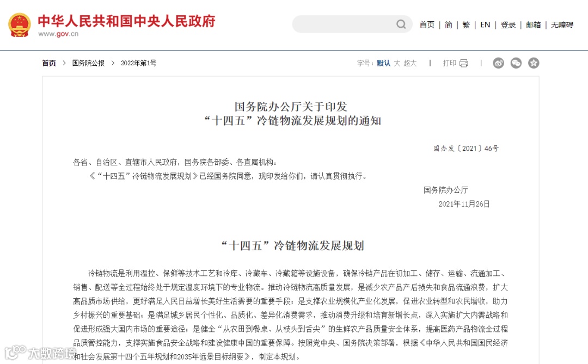Click inside the search input field
This screenshot has width=588, height=364.
tap(344, 24)
